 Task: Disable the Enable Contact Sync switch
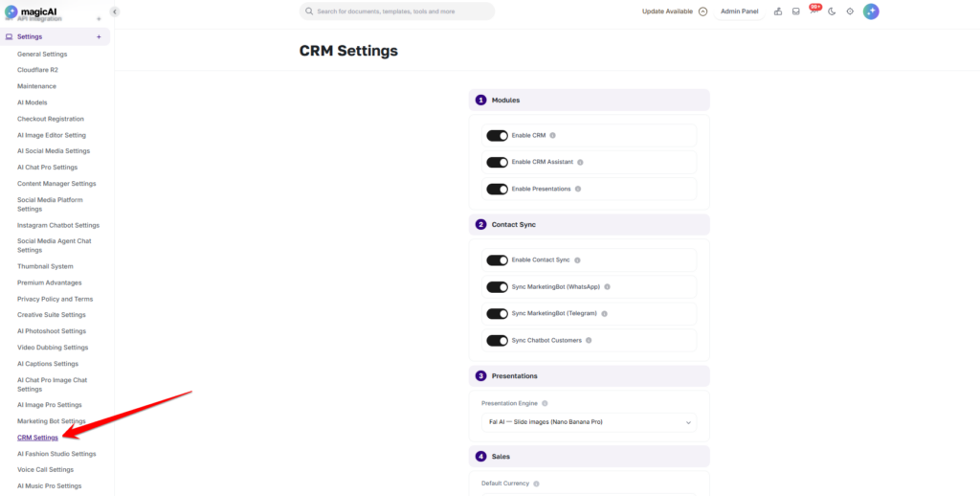point(498,260)
